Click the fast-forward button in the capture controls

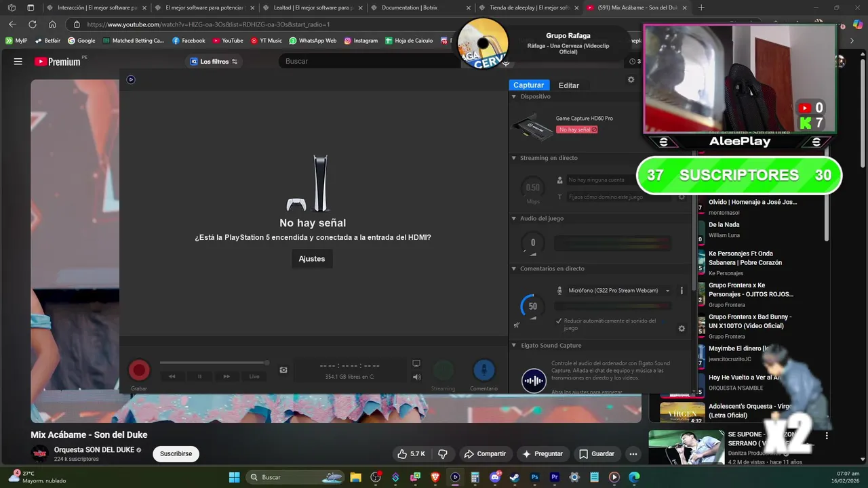pyautogui.click(x=226, y=376)
